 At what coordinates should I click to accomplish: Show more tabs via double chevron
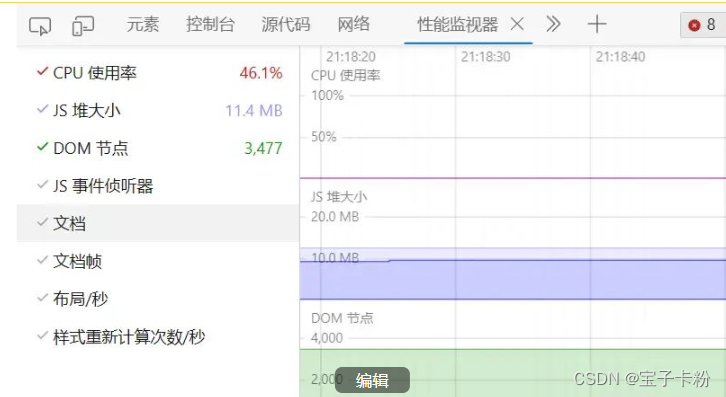[x=553, y=24]
